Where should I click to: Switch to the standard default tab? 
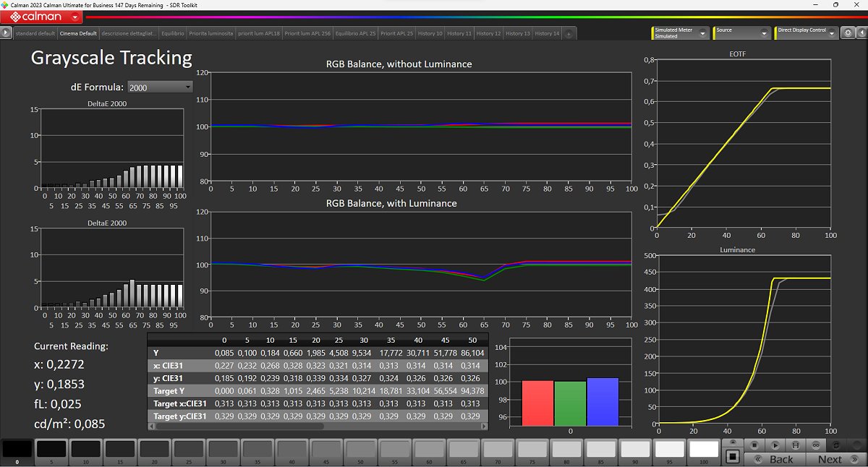[x=35, y=33]
